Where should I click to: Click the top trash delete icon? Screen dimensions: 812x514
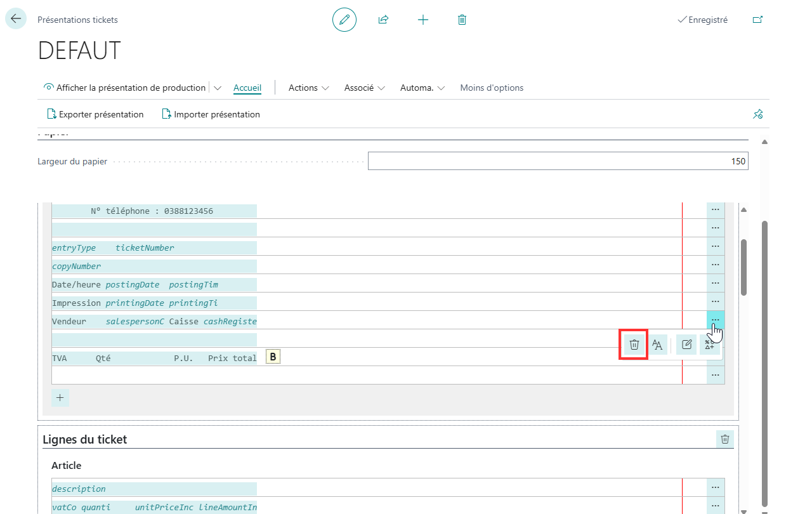tap(462, 20)
